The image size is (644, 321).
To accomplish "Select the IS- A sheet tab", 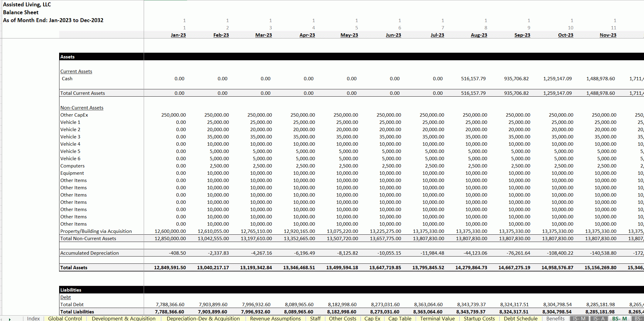I will (599, 319).
